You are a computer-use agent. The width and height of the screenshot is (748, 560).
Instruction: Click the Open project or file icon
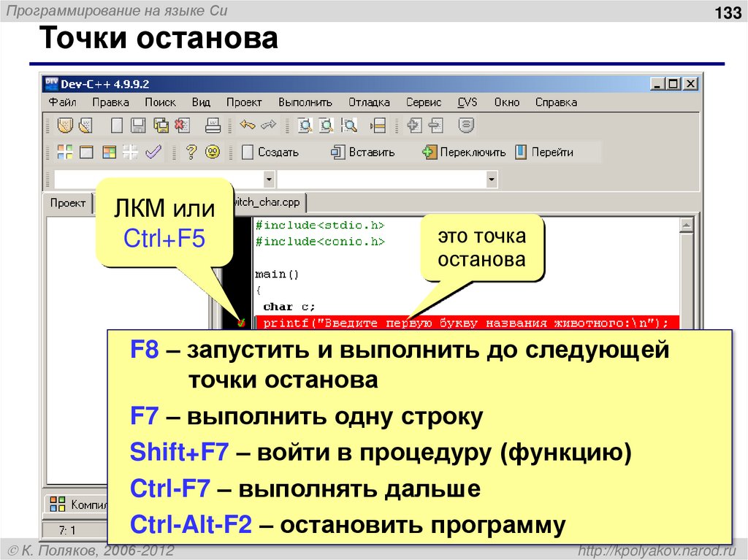coord(85,126)
